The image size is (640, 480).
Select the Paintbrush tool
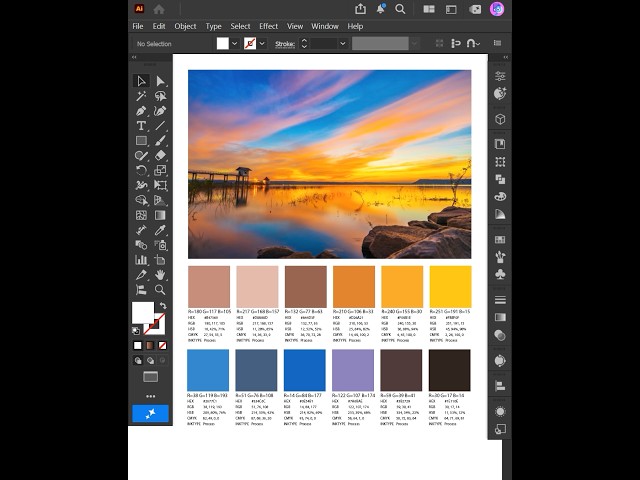(160, 140)
